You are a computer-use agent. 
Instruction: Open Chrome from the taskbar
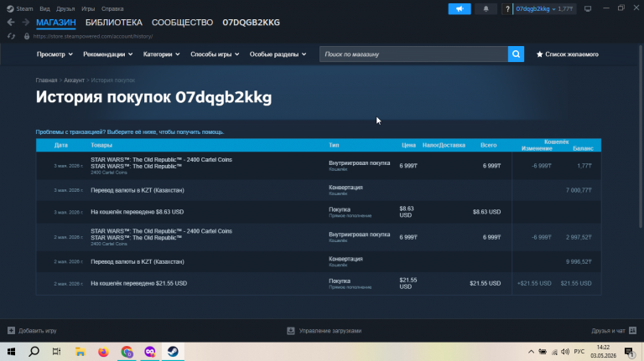pyautogui.click(x=127, y=352)
